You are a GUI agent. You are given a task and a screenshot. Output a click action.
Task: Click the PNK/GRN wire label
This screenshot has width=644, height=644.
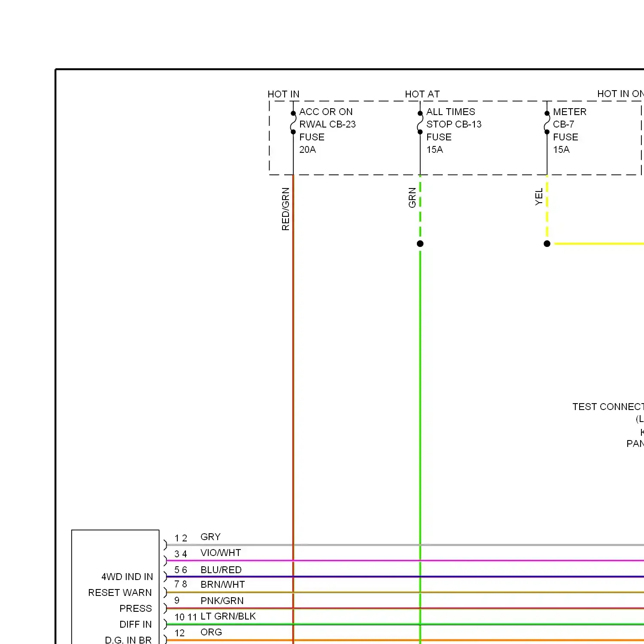point(222,601)
